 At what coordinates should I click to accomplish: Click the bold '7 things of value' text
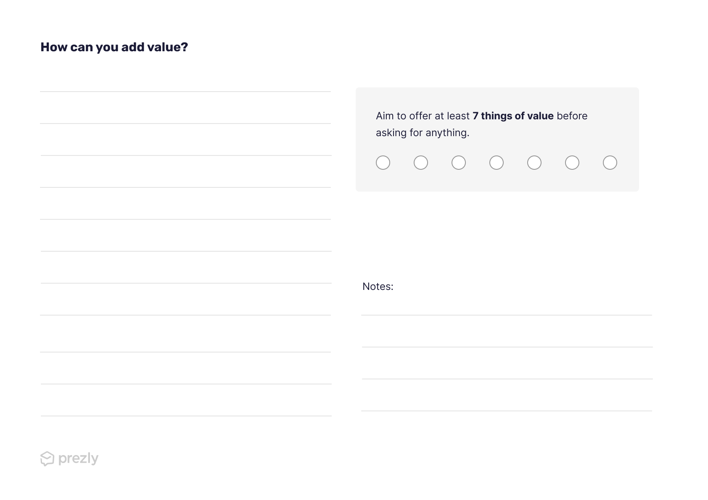(513, 116)
